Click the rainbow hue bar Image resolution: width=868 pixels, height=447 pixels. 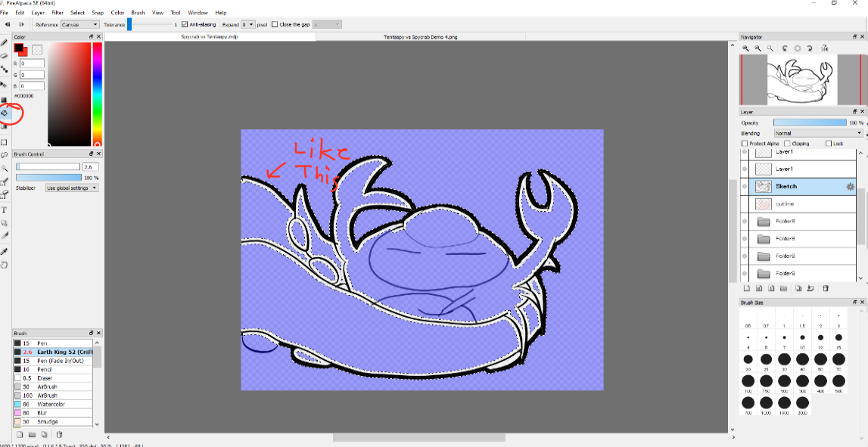pyautogui.click(x=97, y=94)
